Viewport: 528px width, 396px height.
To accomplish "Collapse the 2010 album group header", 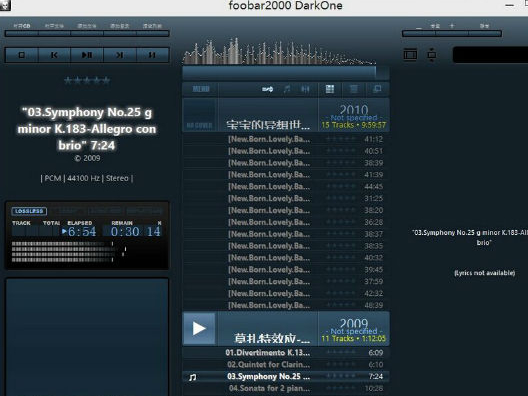I will pos(286,115).
